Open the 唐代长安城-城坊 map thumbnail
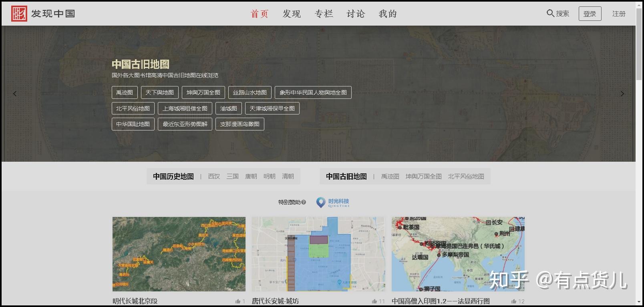 [x=318, y=254]
